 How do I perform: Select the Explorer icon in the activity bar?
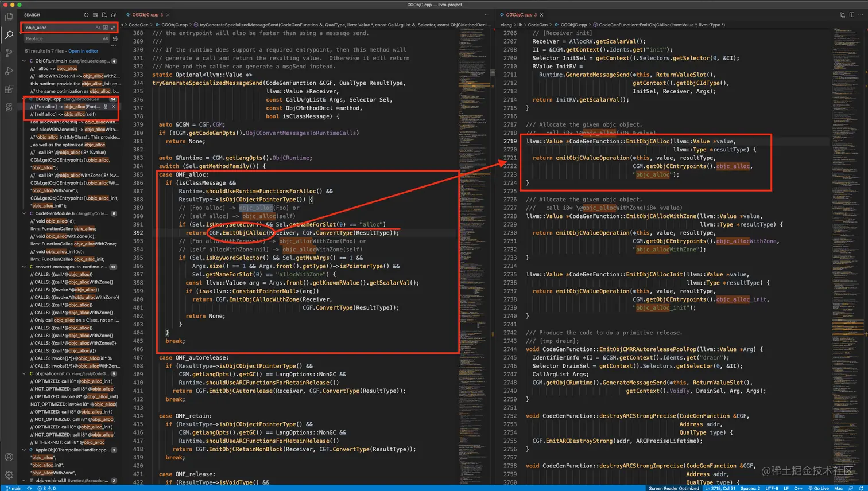click(9, 18)
